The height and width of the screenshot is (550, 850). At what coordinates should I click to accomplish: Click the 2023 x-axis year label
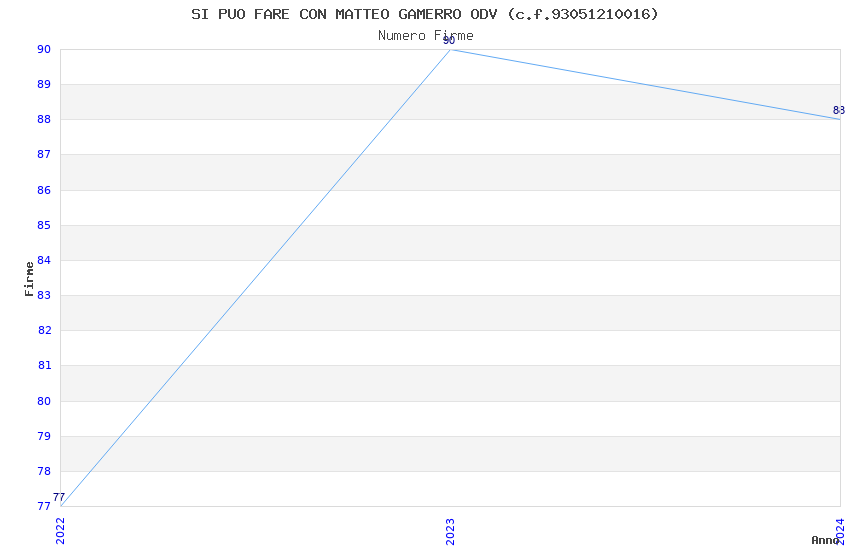[x=450, y=531]
